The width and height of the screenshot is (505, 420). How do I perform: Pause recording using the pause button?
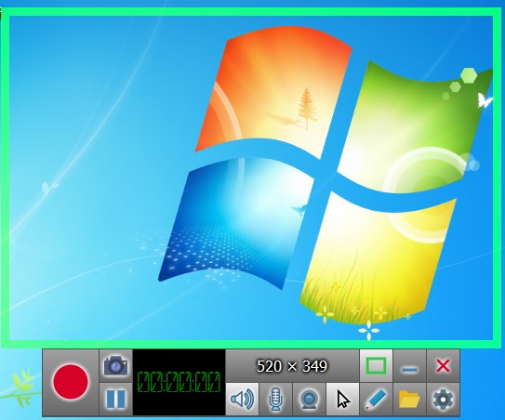tap(115, 399)
